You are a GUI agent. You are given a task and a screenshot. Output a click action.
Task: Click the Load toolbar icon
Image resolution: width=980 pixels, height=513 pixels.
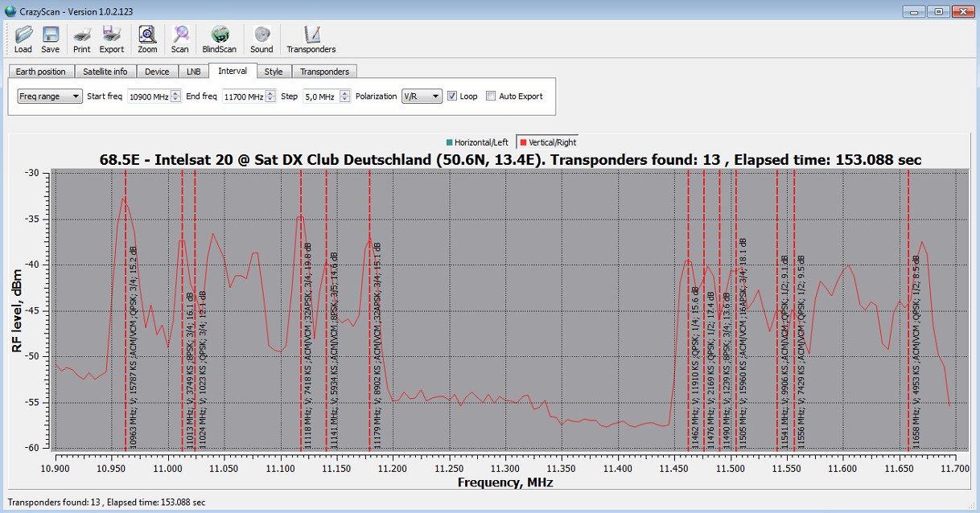[x=23, y=39]
